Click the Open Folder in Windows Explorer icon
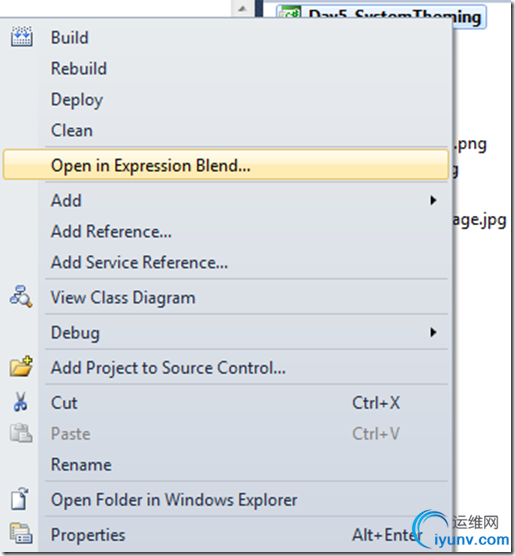 (20, 499)
